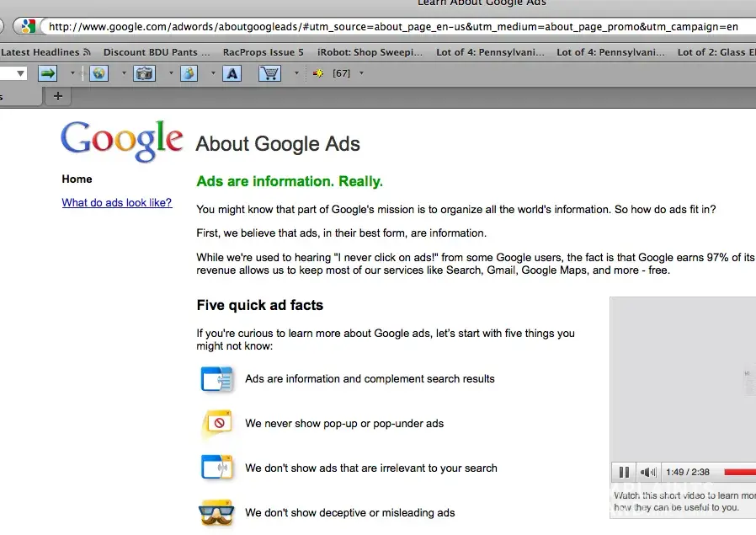Click the 'About Google Ads' page title
The height and width of the screenshot is (535, 756).
[x=278, y=144]
